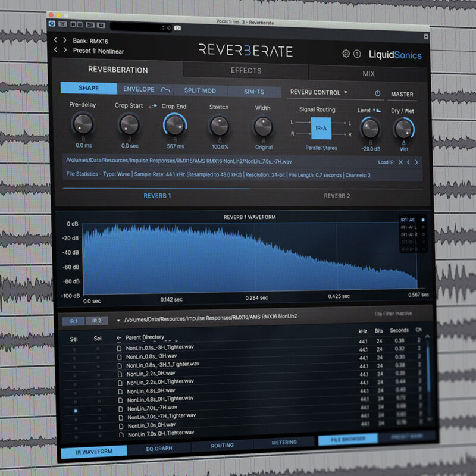Viewport: 476px width, 476px height.
Task: Click the envelope curve icon
Action: pyautogui.click(x=165, y=90)
